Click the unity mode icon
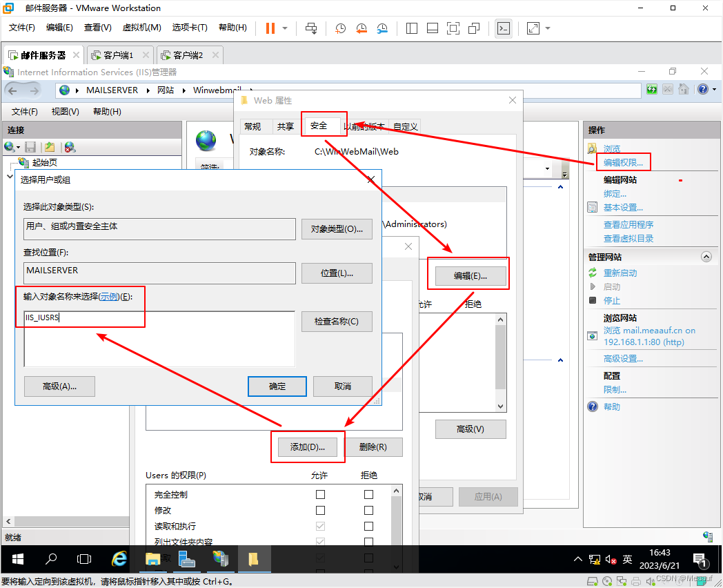 point(474,28)
